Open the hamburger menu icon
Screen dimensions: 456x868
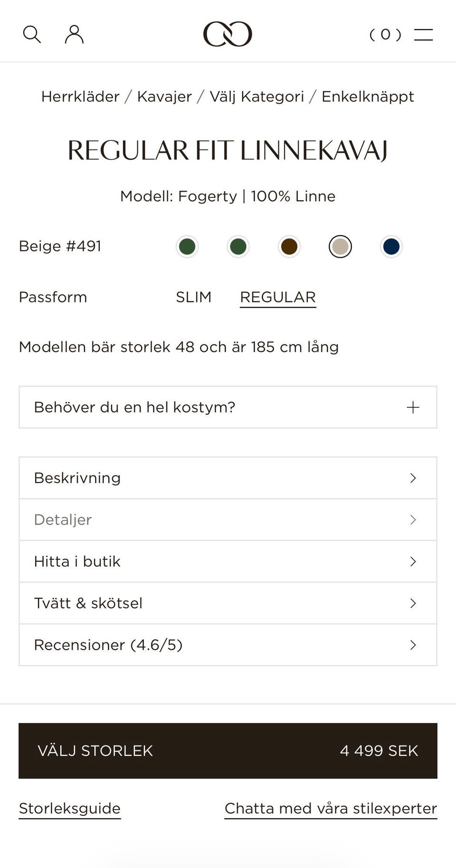coord(423,35)
